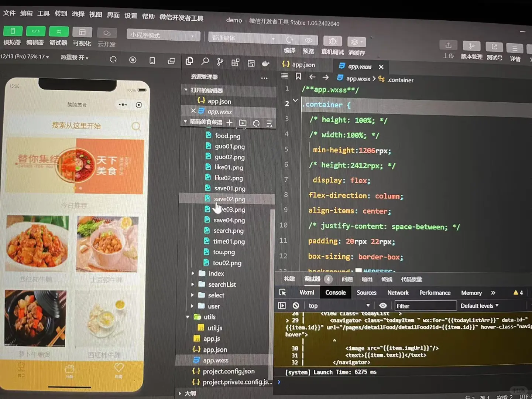Select save02.png in the file tree
532x399 pixels.
click(x=229, y=199)
